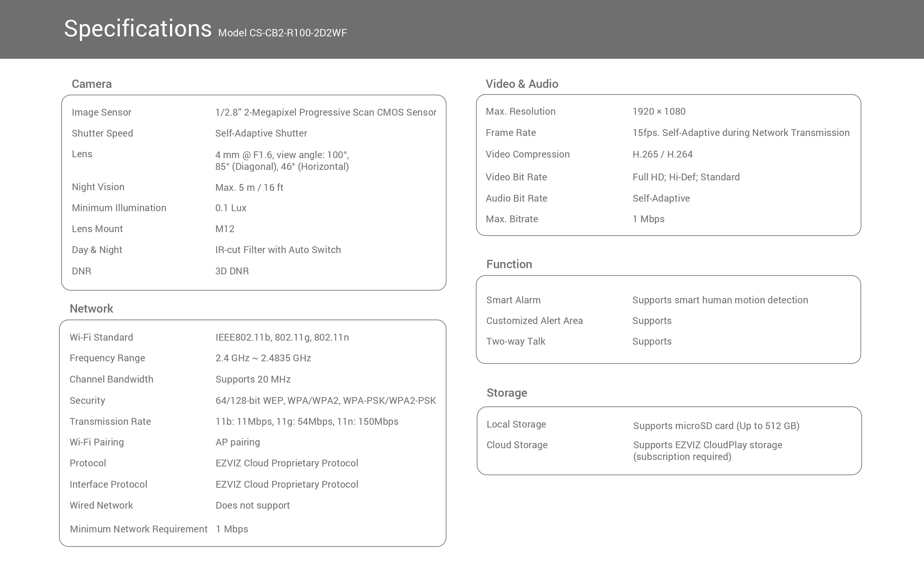This screenshot has height=578, width=924.
Task: Click the Max. Resolution label
Action: 521,111
